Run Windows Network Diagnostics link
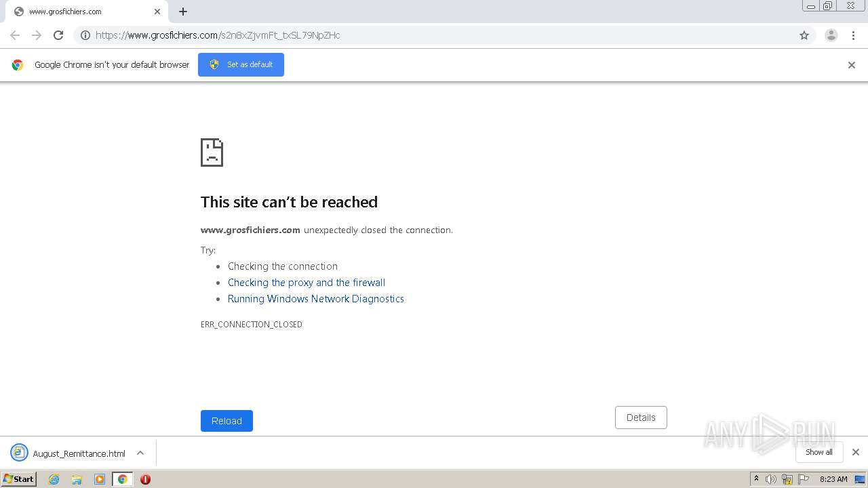868x488 pixels. 316,299
